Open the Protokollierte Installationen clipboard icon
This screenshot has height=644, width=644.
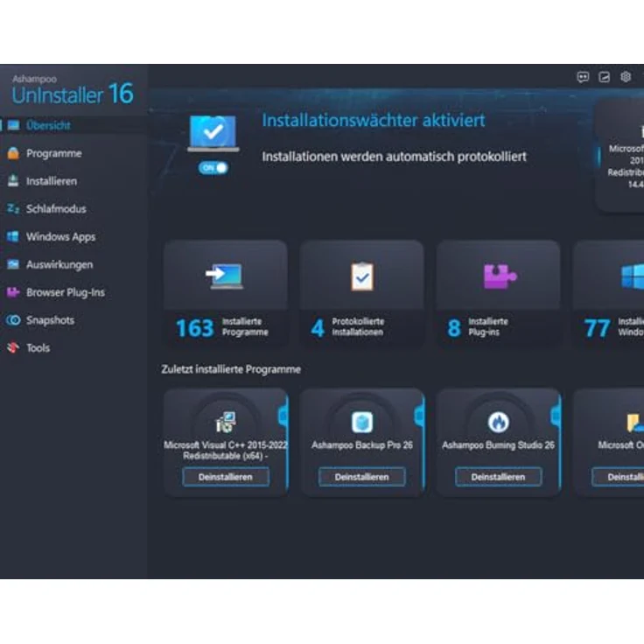click(x=362, y=276)
